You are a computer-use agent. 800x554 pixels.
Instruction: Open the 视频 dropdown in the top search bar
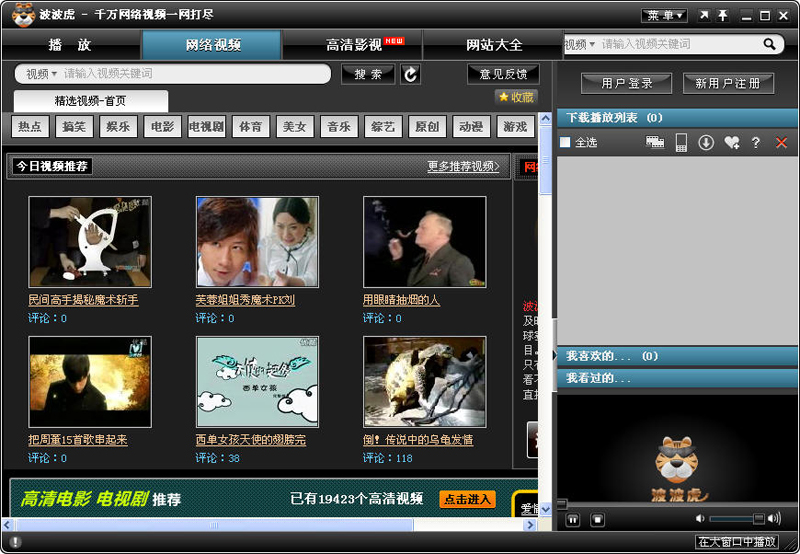(580, 44)
